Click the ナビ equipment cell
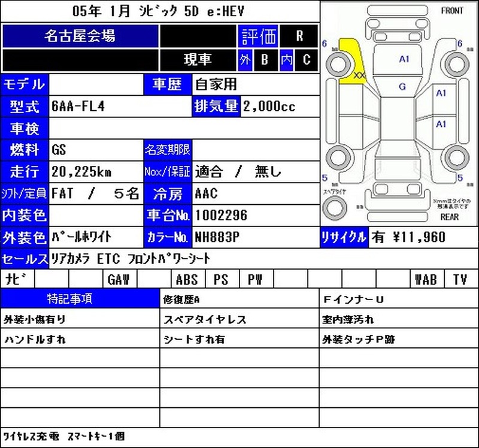The width and height of the screenshot is (479, 448). click(18, 279)
